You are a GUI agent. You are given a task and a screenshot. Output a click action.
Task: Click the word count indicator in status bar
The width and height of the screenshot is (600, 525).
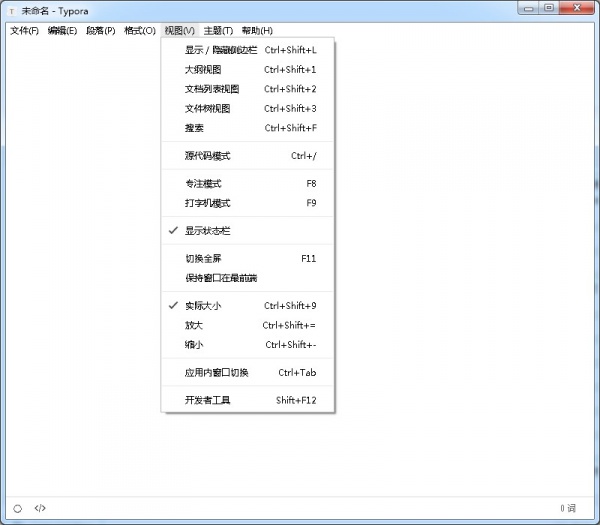[568, 508]
